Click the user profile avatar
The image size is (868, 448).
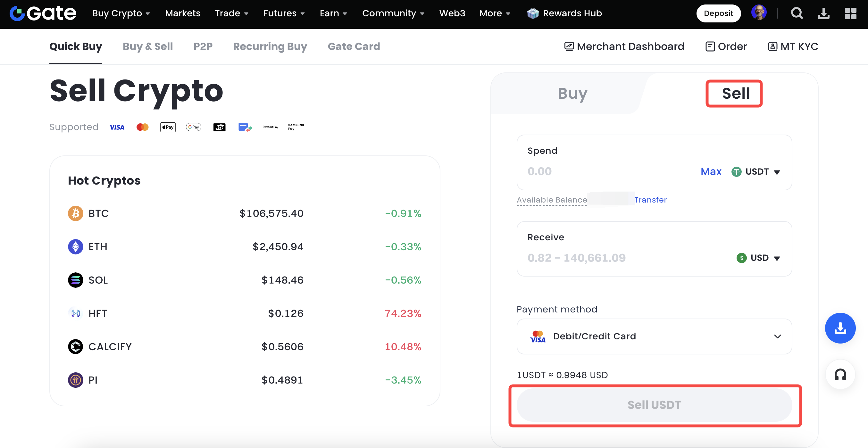758,13
